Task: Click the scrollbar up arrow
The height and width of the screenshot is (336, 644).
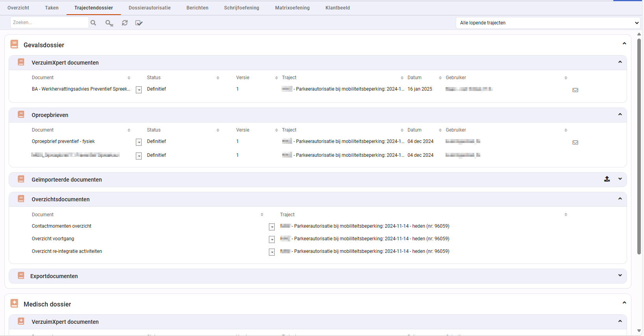Action: pyautogui.click(x=639, y=34)
